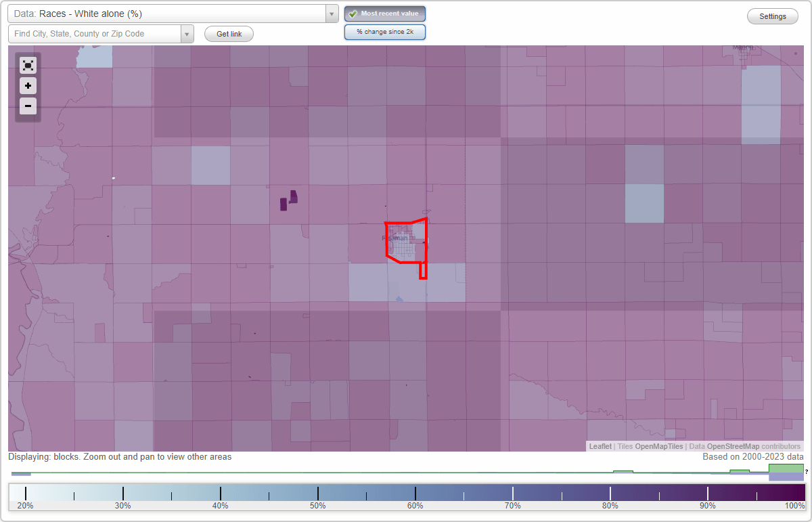Follow the Leaflet attribution link
Viewport: 812px width, 522px height.
click(x=600, y=446)
